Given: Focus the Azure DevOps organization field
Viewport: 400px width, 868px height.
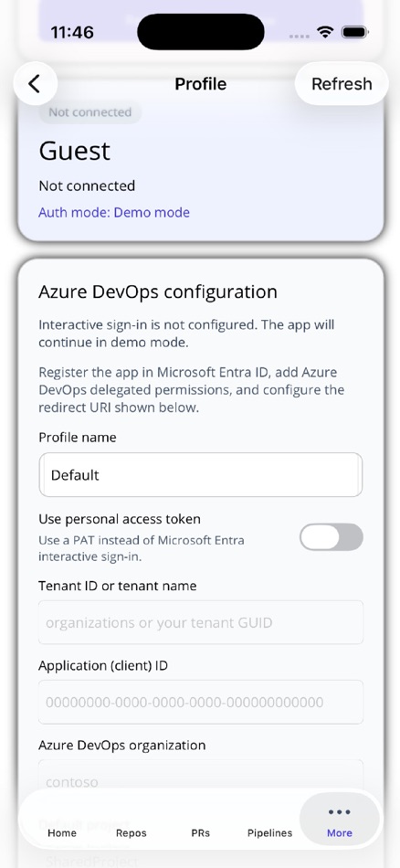Looking at the screenshot, I should [x=200, y=780].
